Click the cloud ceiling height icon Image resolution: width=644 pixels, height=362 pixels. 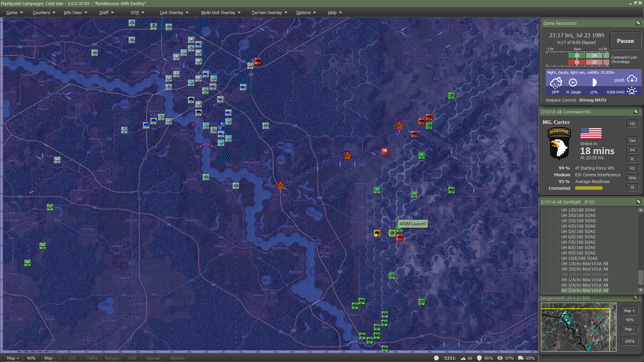pos(632,79)
